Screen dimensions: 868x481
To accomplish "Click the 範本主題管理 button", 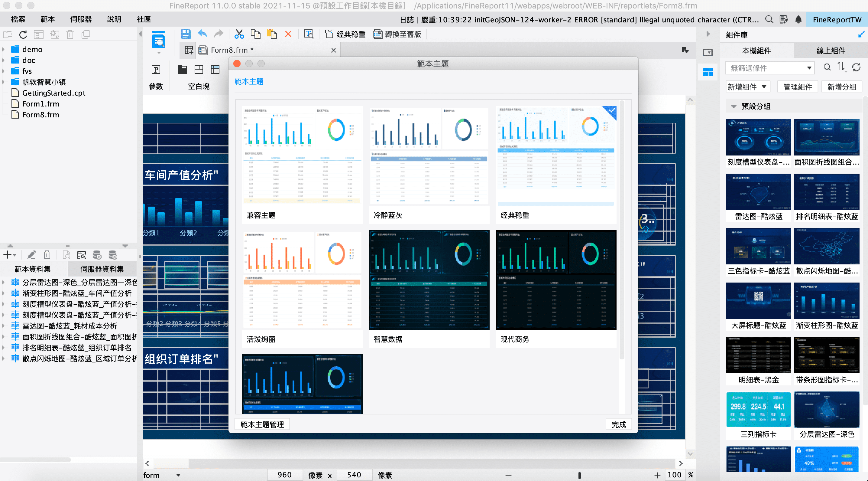I will (x=262, y=424).
